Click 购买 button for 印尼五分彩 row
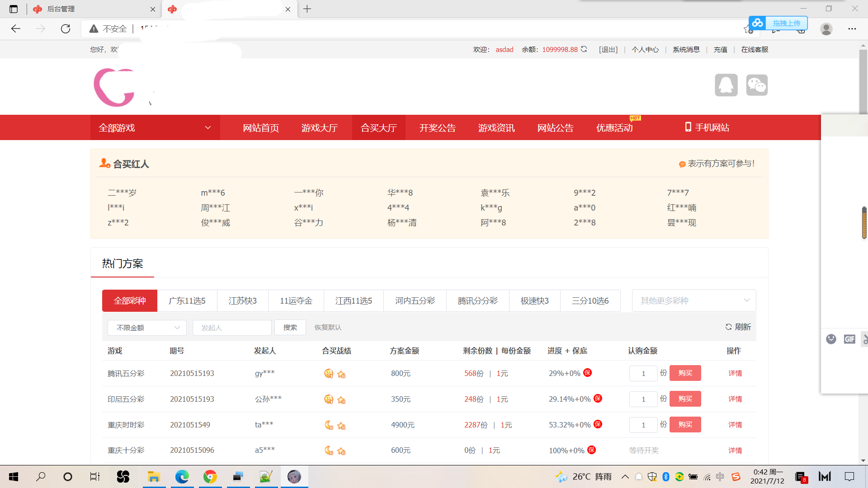The height and width of the screenshot is (488, 868). pos(685,399)
